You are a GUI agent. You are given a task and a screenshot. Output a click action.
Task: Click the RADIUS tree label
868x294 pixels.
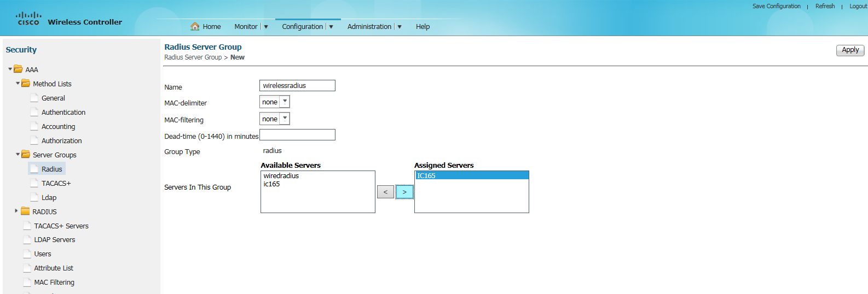coord(44,212)
